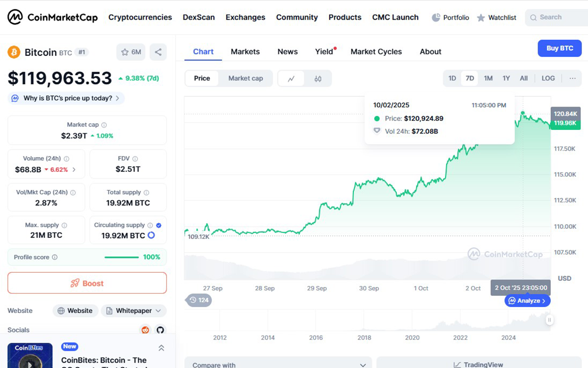This screenshot has width=588, height=368.
Task: Open Bitcoin's Reddit from the socials icons
Action: (x=145, y=330)
